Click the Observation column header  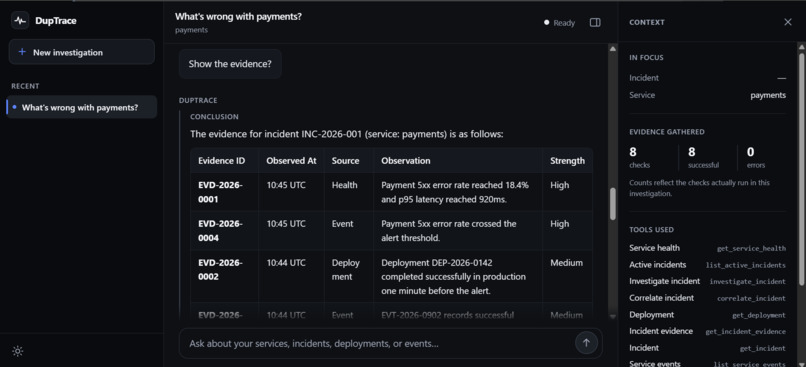click(406, 160)
